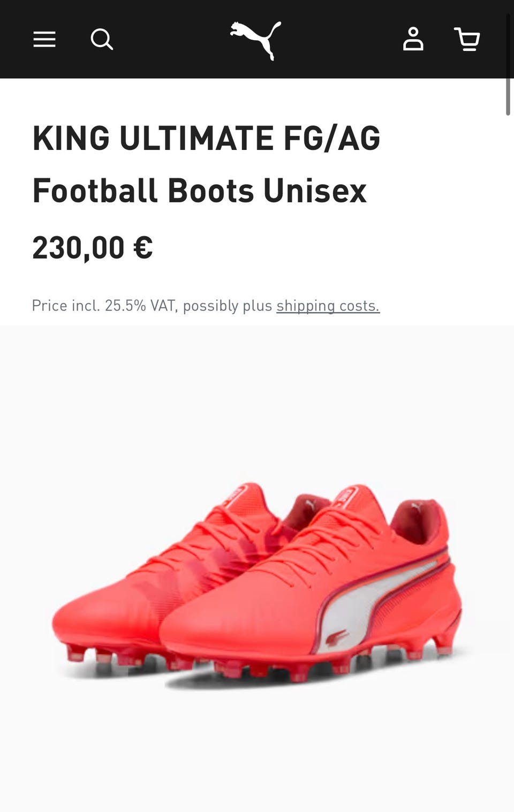The image size is (514, 812).
Task: Follow the shipping costs link
Action: [328, 305]
